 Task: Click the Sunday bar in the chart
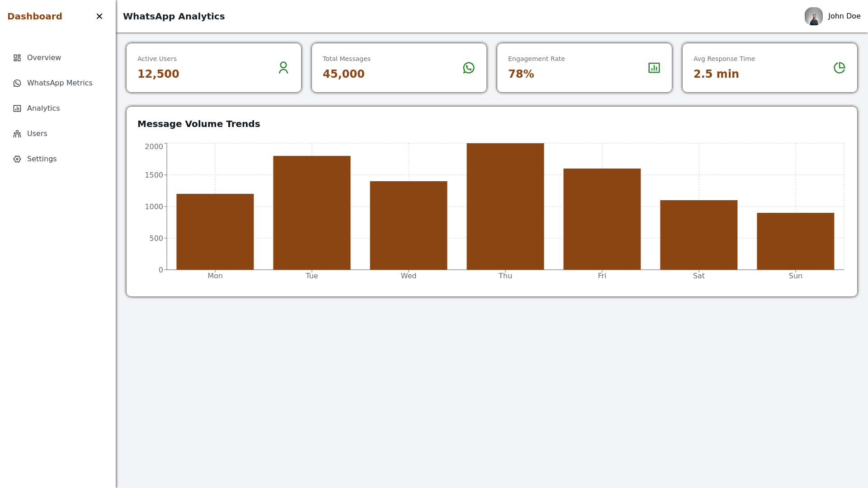tap(795, 241)
